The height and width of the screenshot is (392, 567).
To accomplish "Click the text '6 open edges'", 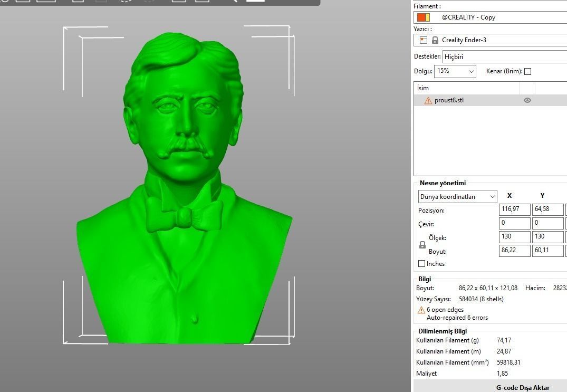I will pos(445,310).
